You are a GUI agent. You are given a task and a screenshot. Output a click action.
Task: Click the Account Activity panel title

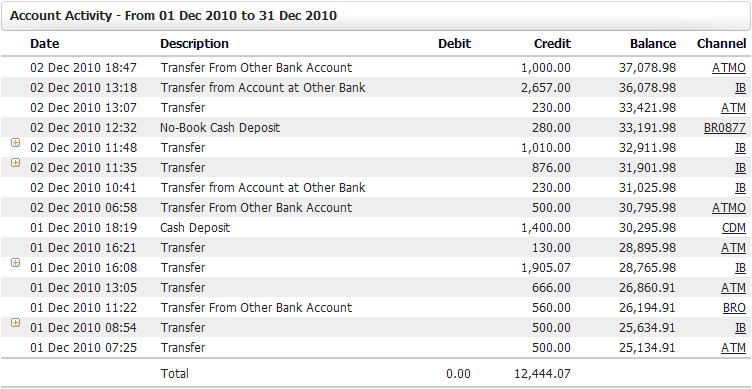pyautogui.click(x=173, y=15)
